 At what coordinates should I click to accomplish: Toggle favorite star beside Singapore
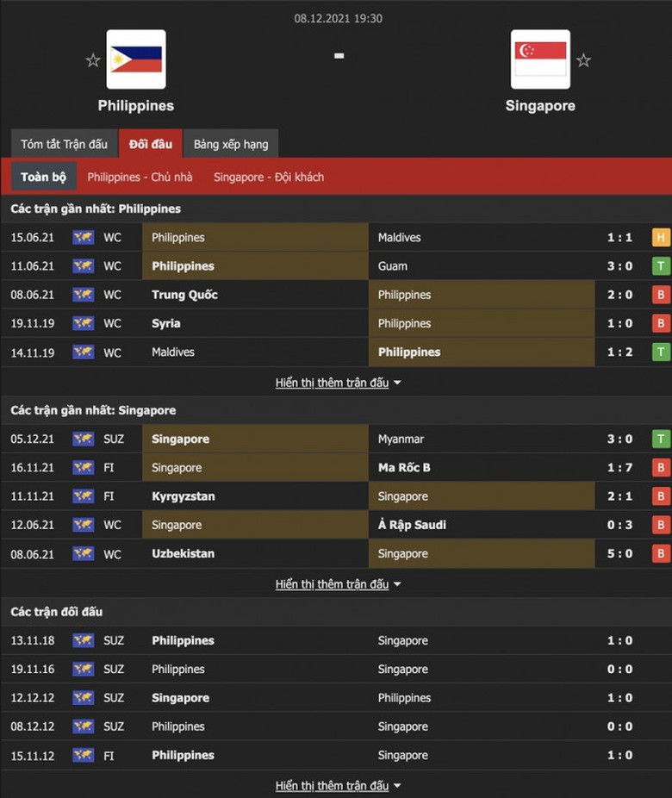(583, 60)
